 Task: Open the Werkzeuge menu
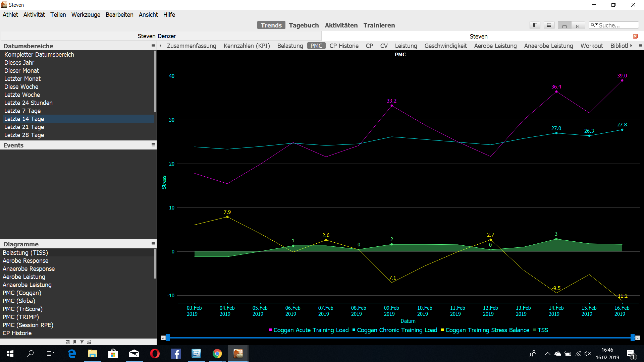pos(86,15)
